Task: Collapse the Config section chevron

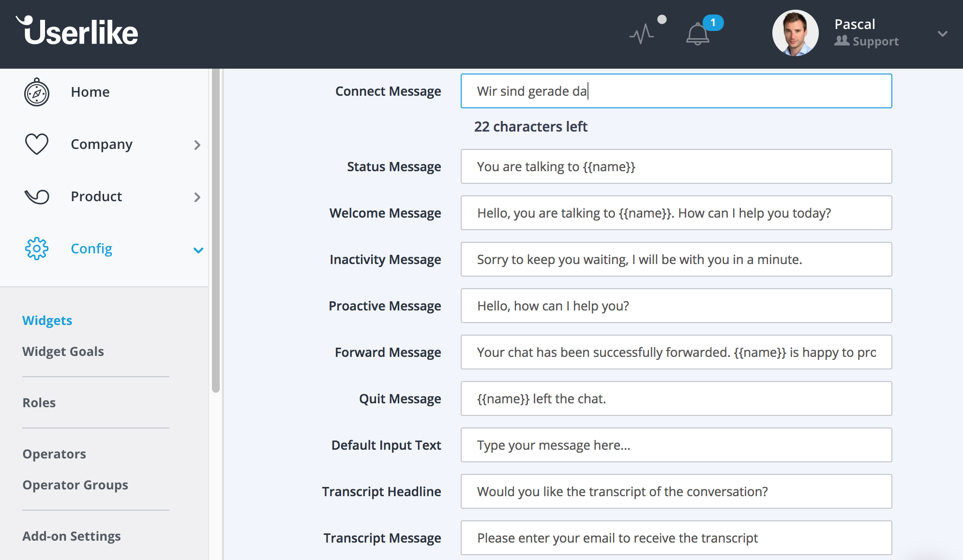Action: click(198, 250)
